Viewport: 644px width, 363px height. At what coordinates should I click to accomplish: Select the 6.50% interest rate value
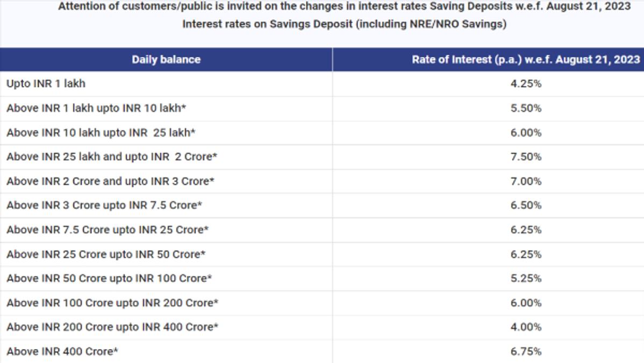pos(526,205)
